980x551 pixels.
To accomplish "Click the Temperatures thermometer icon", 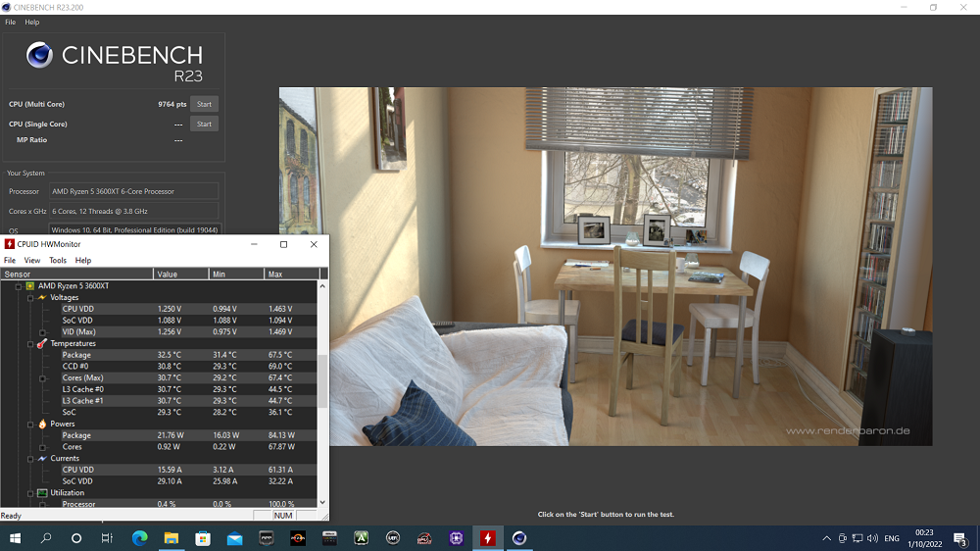I will click(x=42, y=343).
